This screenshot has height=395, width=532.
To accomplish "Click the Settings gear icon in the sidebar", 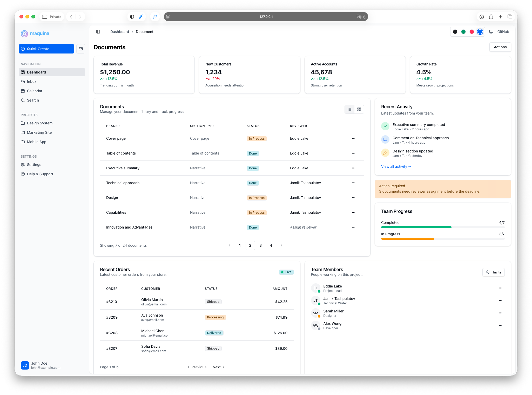I will coord(23,165).
